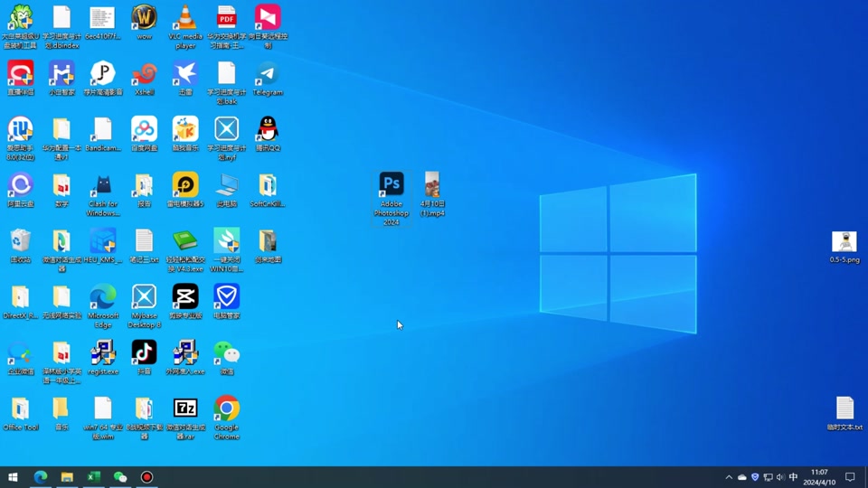Select the 剪映专业版 CapCut shortcut

tap(185, 302)
